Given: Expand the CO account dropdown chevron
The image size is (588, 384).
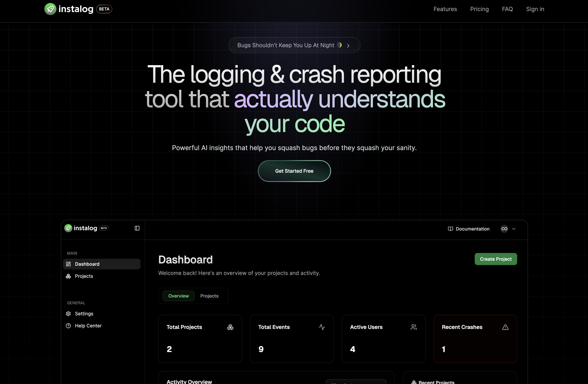Looking at the screenshot, I should point(514,229).
